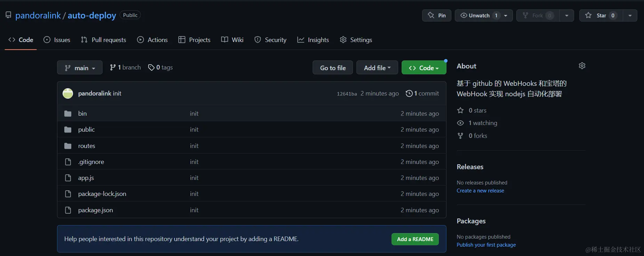Viewport: 644px width, 256px height.
Task: Click the folder icon of bin row
Action: click(68, 114)
